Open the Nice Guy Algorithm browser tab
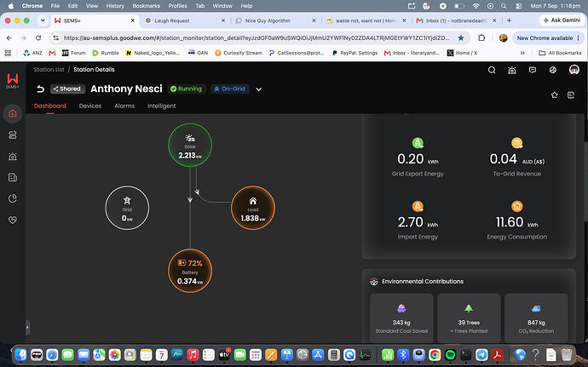This screenshot has width=588, height=367. coord(274,20)
